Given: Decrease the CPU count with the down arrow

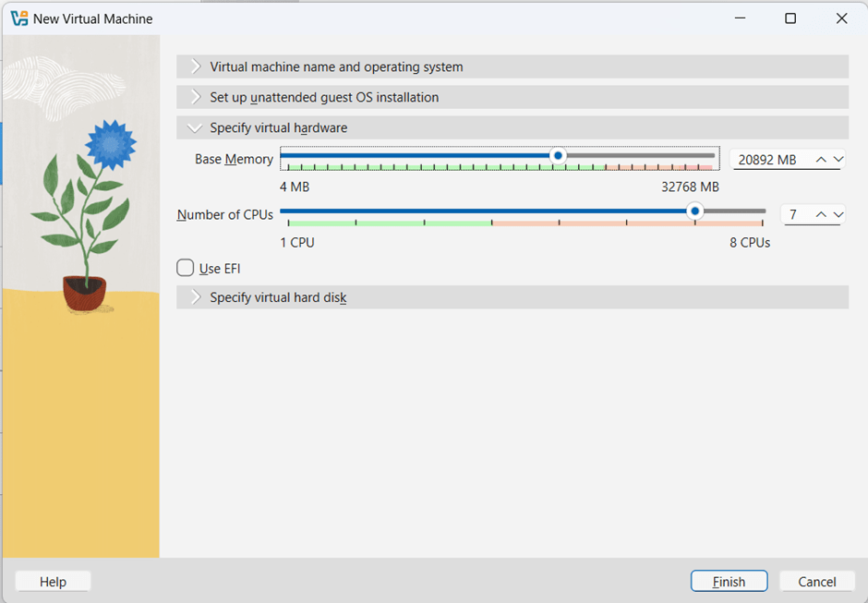Looking at the screenshot, I should (x=838, y=215).
